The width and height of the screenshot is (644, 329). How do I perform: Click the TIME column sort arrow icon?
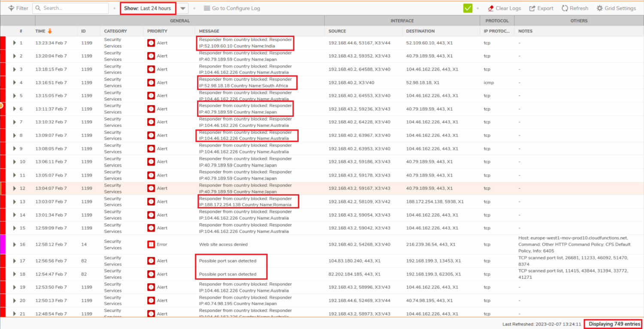click(50, 31)
